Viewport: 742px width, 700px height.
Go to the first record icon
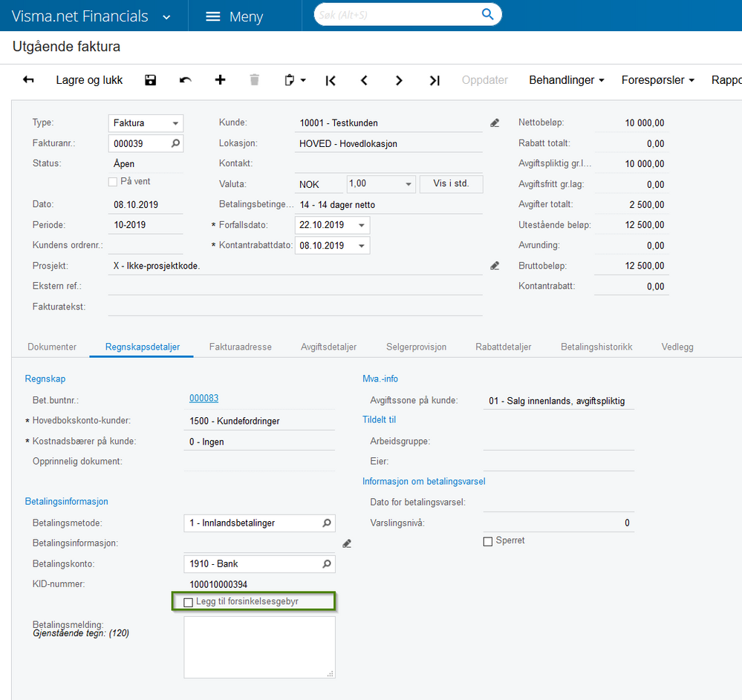point(331,80)
